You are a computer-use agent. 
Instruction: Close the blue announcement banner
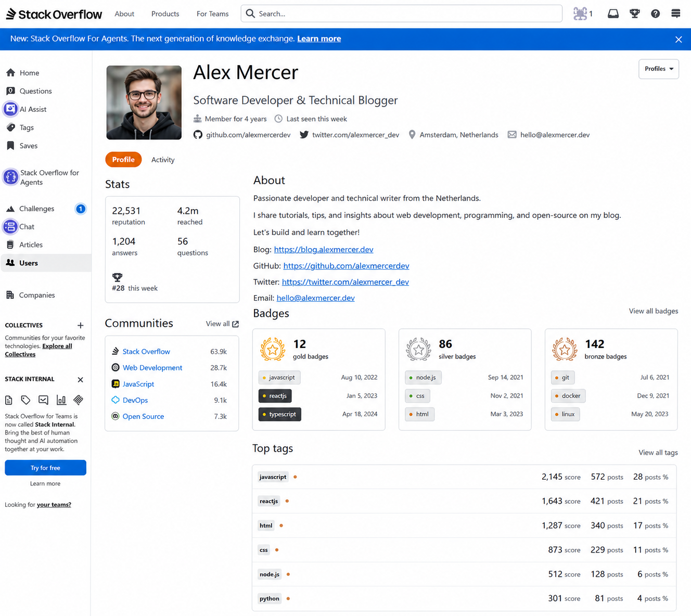pyautogui.click(x=678, y=40)
